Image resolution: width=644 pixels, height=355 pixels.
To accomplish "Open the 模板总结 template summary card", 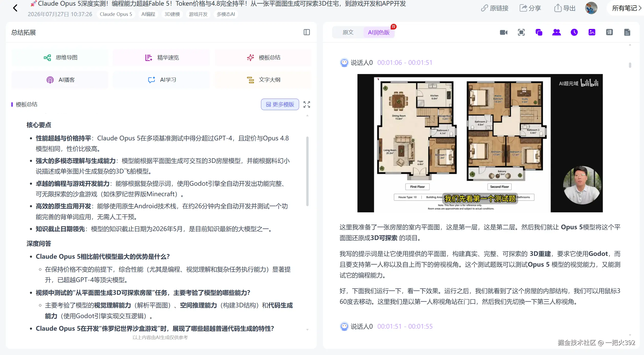I will point(263,58).
